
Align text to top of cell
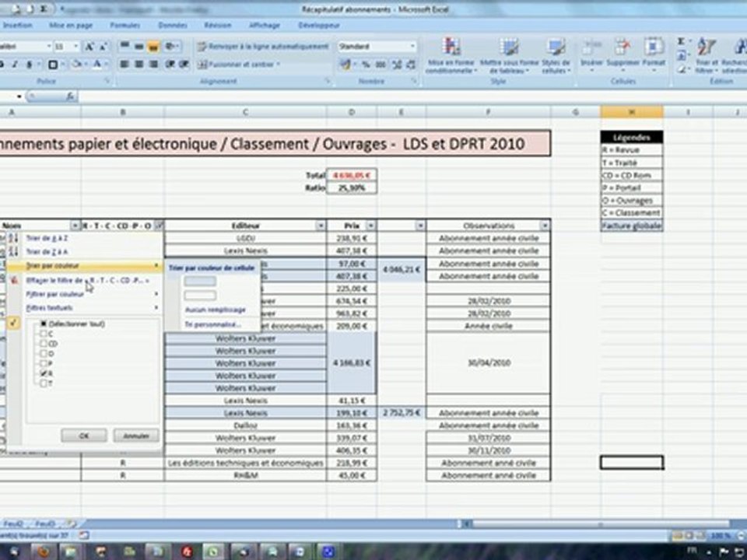click(x=124, y=46)
